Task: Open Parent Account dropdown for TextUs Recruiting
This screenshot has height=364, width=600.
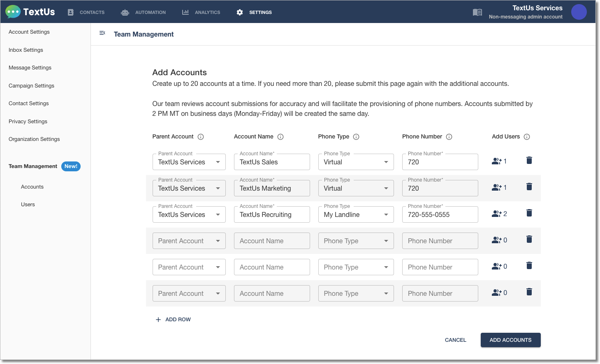Action: (x=189, y=214)
